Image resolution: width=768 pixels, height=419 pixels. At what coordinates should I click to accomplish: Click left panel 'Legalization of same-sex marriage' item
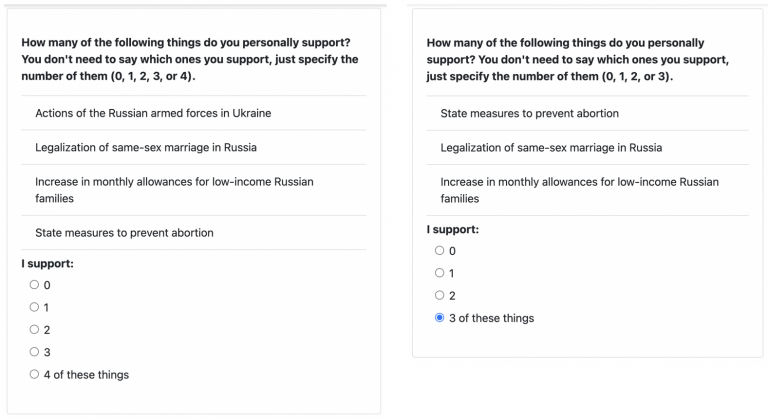coord(146,147)
